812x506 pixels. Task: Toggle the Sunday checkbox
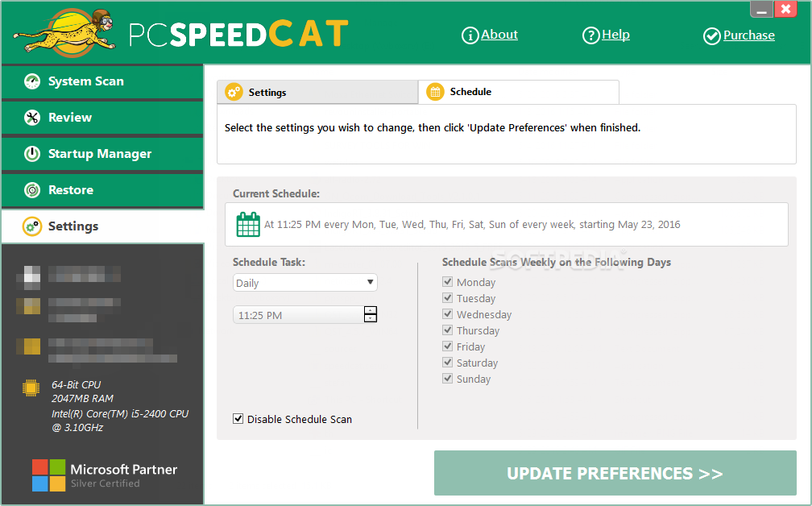(x=447, y=378)
